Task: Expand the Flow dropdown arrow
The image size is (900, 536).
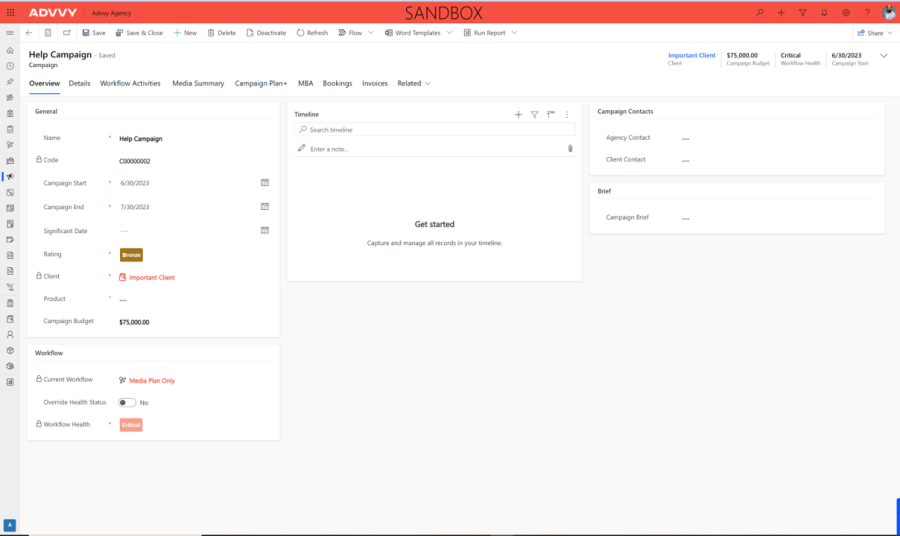Action: click(371, 33)
